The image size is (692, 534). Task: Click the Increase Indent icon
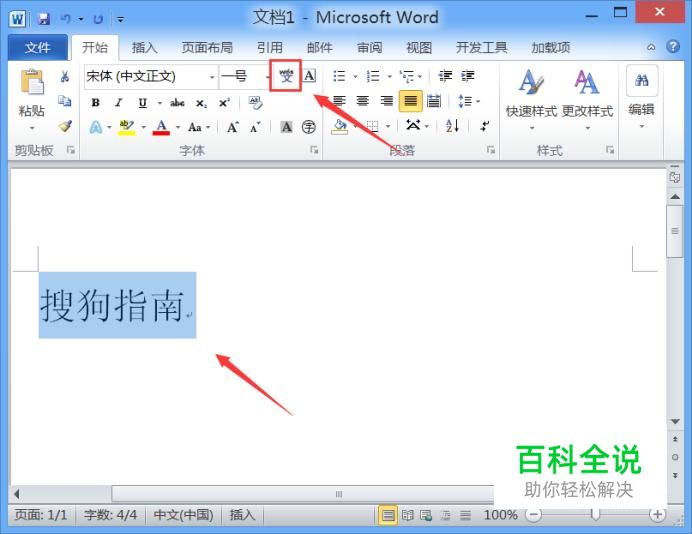(x=467, y=76)
